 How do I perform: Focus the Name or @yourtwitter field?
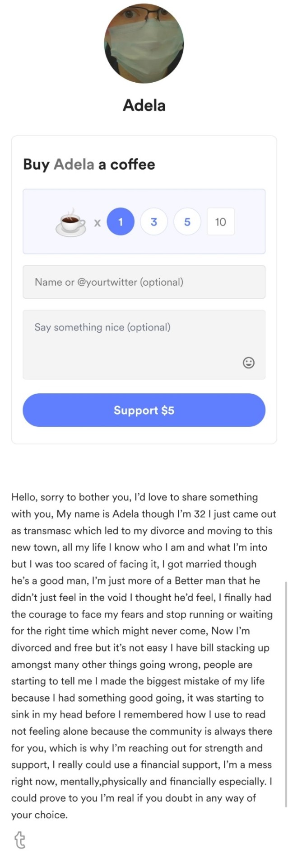click(144, 282)
